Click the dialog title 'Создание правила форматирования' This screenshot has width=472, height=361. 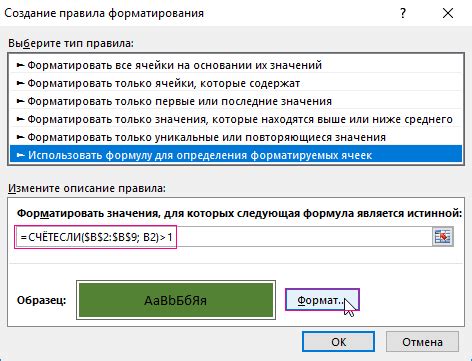coord(104,13)
